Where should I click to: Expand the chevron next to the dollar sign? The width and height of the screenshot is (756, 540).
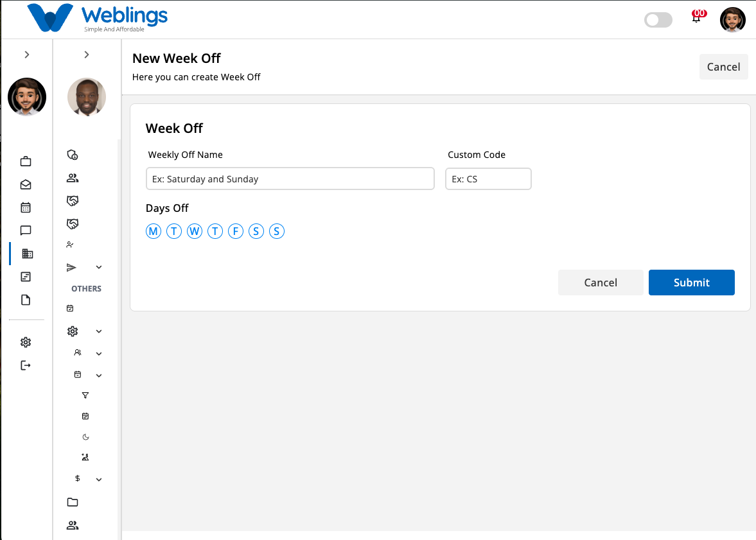(99, 479)
